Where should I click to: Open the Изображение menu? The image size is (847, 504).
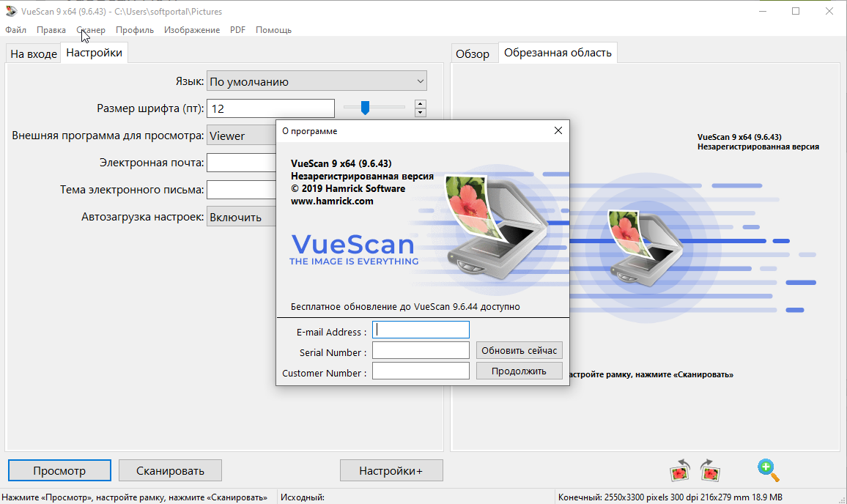click(x=192, y=30)
